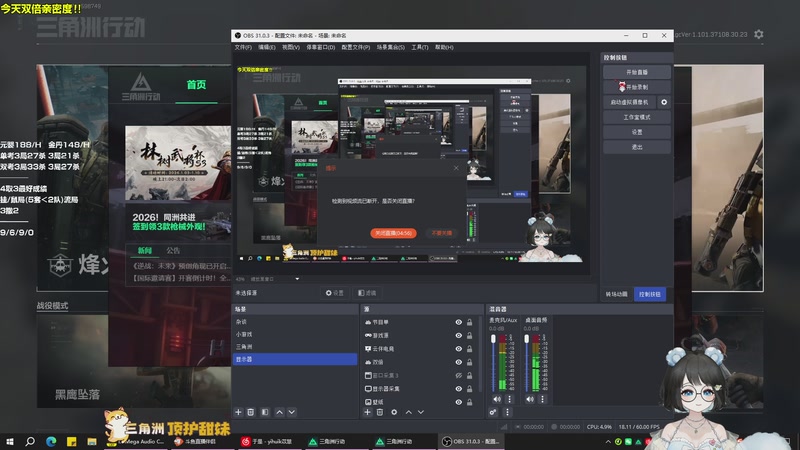Switch to 斗鱼直播伴侣 taskbar button
The width and height of the screenshot is (800, 450).
tap(195, 441)
